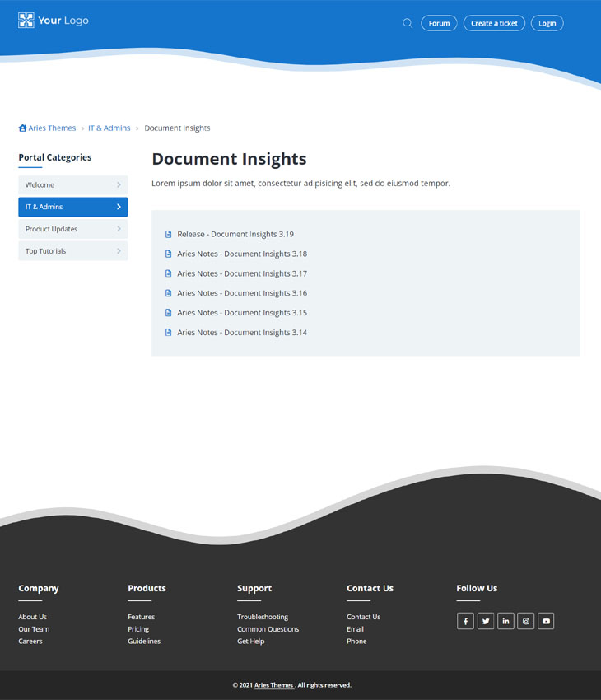Viewport: 601px width, 700px height.
Task: Click the Login button
Action: [547, 23]
